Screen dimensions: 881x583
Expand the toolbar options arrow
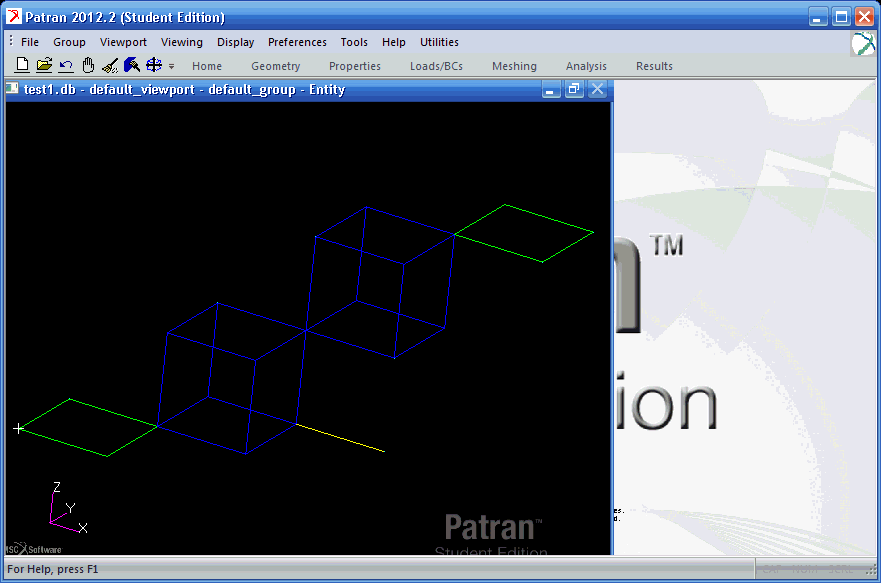tap(171, 66)
